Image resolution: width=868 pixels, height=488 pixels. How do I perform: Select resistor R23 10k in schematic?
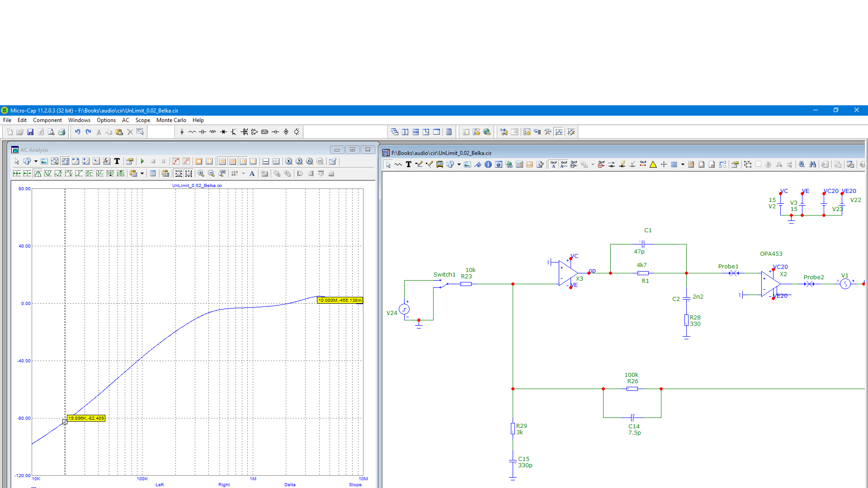click(466, 284)
